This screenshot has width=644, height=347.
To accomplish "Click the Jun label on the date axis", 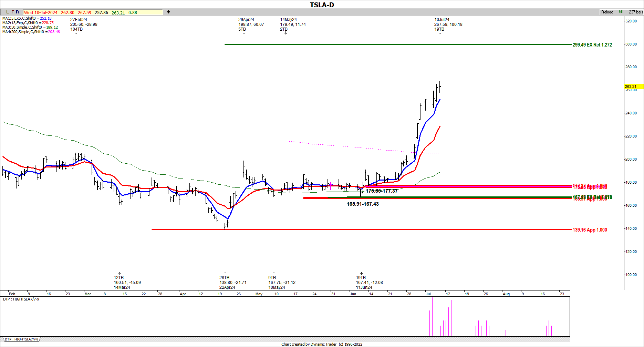I will pos(353,294).
